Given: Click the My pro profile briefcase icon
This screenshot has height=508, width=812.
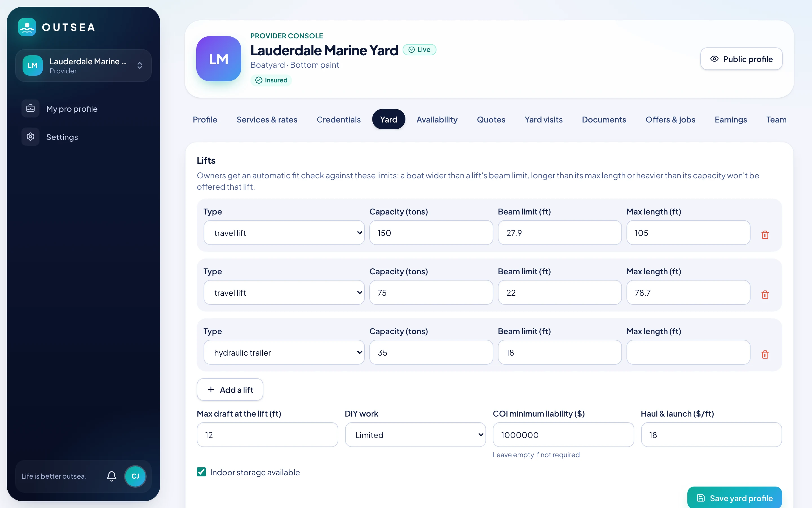Looking at the screenshot, I should 30,109.
